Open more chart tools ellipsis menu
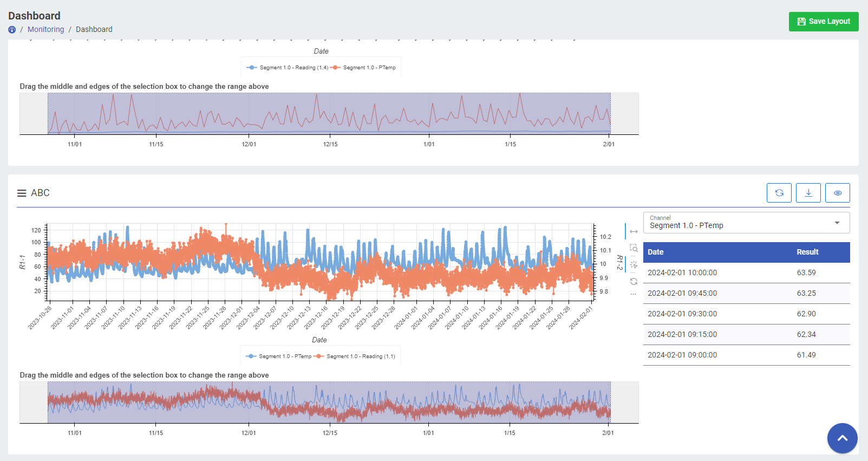868x461 pixels. (x=634, y=294)
